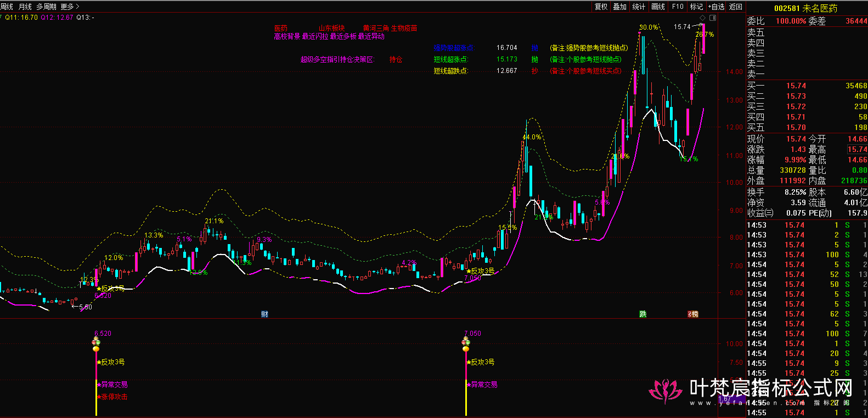Click the value 15.173

coord(507,59)
